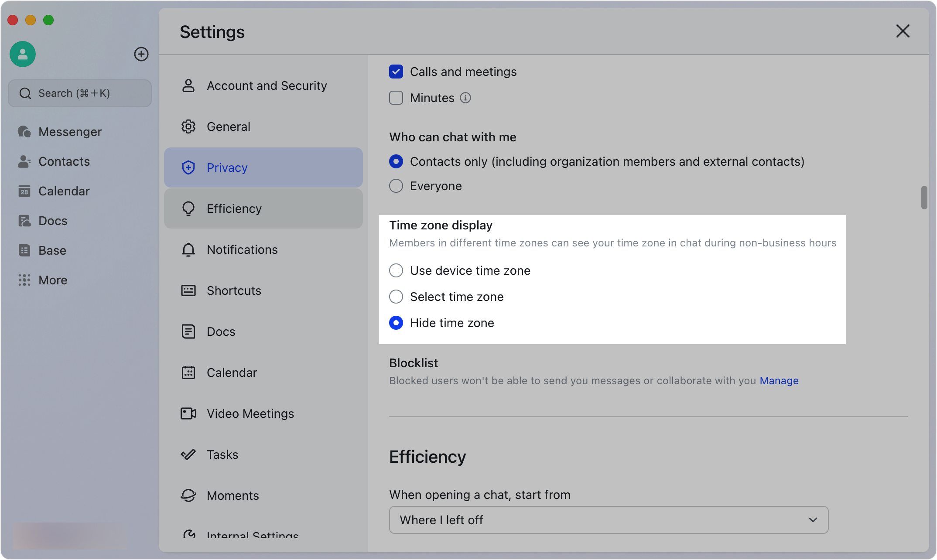937x560 pixels.
Task: Click the Base icon in the sidebar
Action: (x=24, y=250)
